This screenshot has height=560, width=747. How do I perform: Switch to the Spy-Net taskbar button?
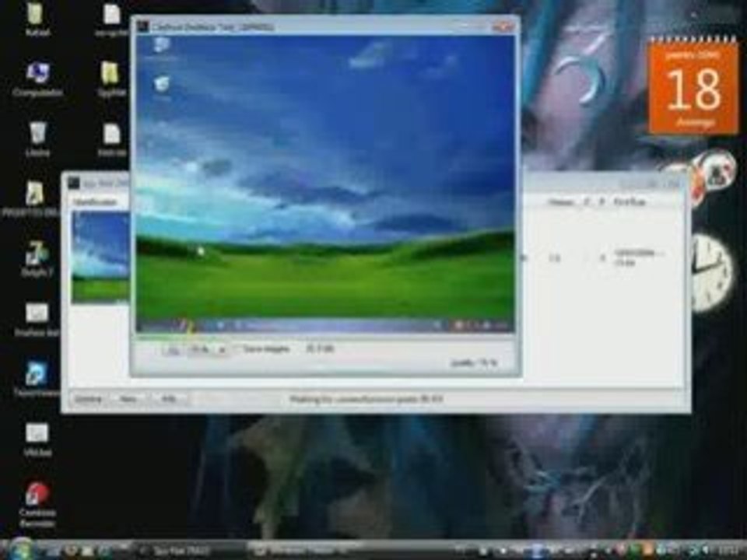191,551
